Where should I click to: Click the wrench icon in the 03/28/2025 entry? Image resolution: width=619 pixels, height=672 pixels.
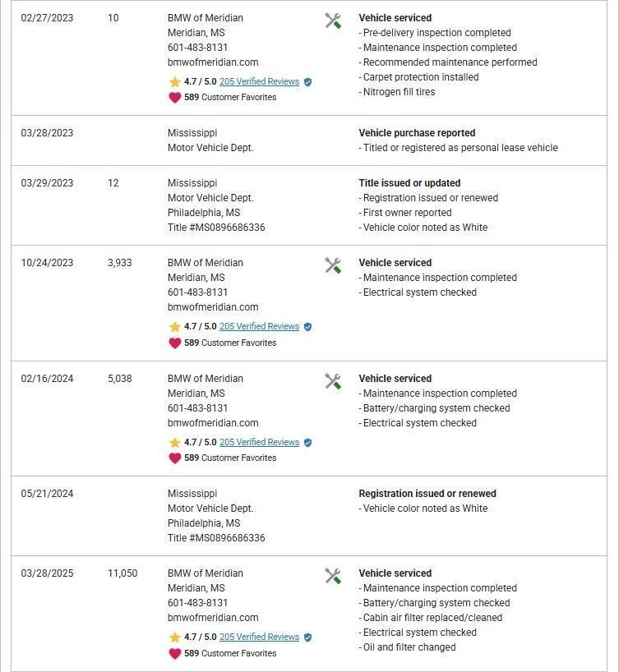[333, 577]
